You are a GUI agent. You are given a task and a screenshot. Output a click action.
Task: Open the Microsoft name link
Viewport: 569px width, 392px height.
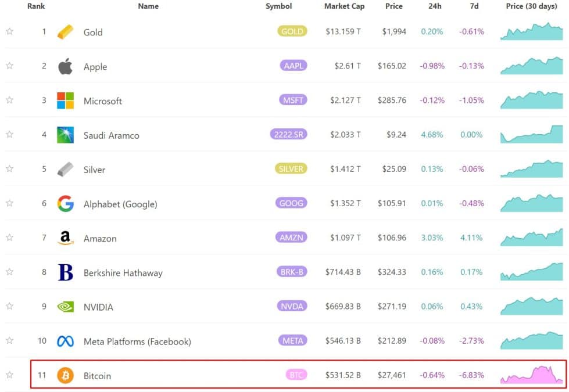click(x=103, y=101)
